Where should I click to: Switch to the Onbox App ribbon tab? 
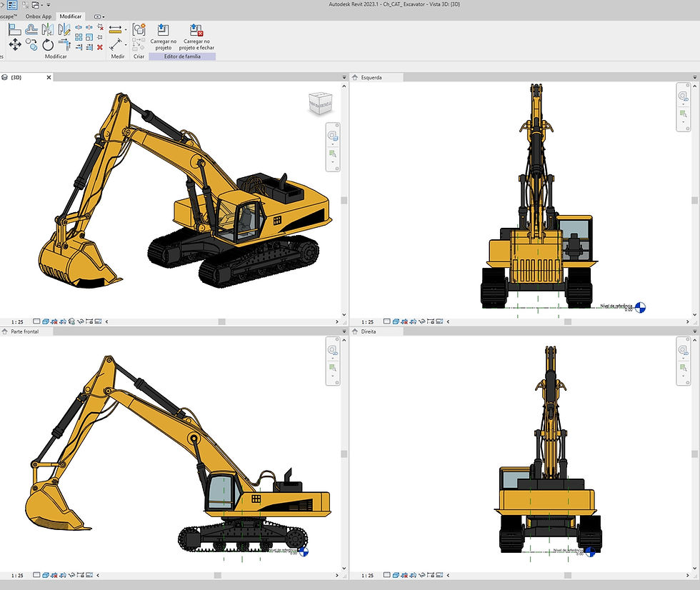[38, 16]
